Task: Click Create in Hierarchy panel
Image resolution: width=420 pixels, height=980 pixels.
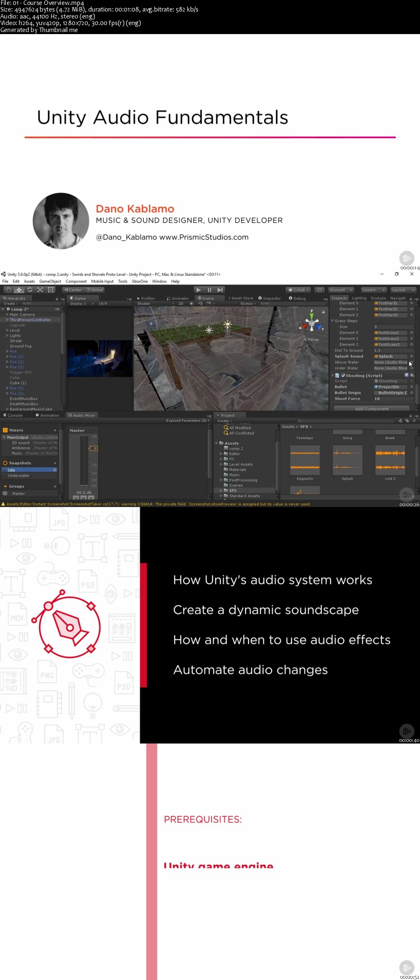Action: [x=10, y=304]
